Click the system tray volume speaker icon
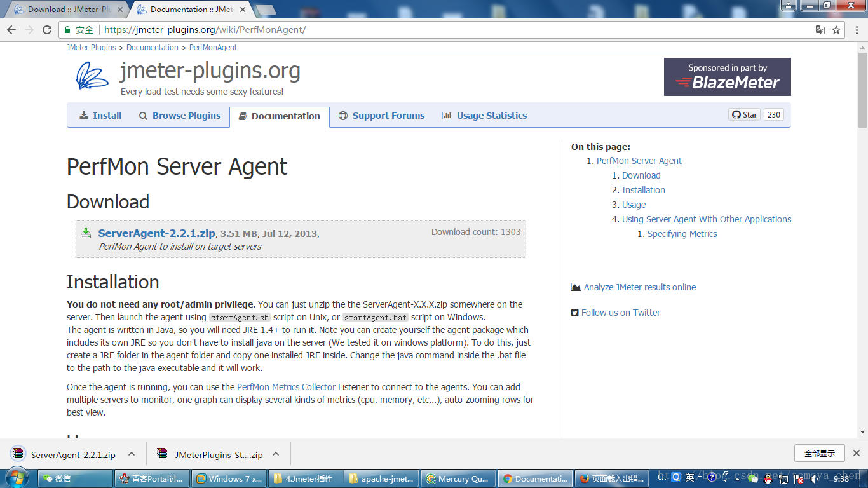 (x=814, y=478)
